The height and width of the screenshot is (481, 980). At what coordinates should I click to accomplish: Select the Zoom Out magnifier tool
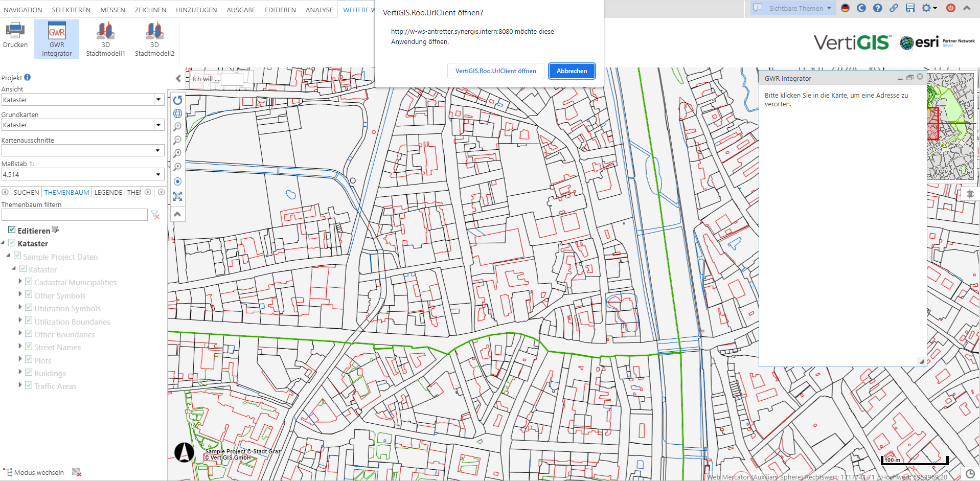(177, 140)
